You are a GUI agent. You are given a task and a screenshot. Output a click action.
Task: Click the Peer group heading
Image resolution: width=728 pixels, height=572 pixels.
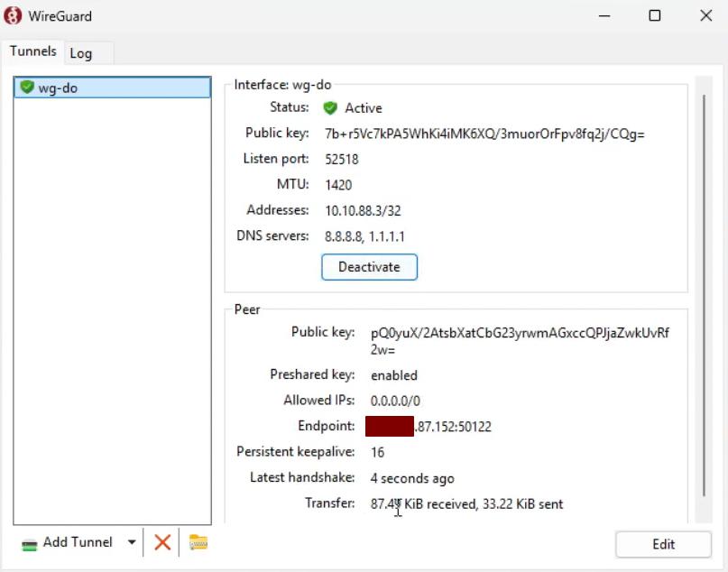(247, 309)
